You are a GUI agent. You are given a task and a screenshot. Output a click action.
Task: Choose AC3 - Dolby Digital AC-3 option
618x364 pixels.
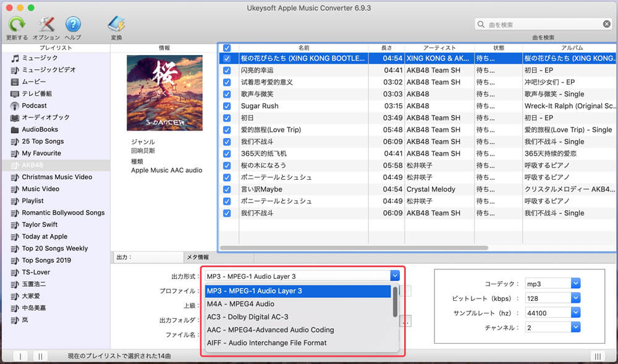click(x=298, y=317)
